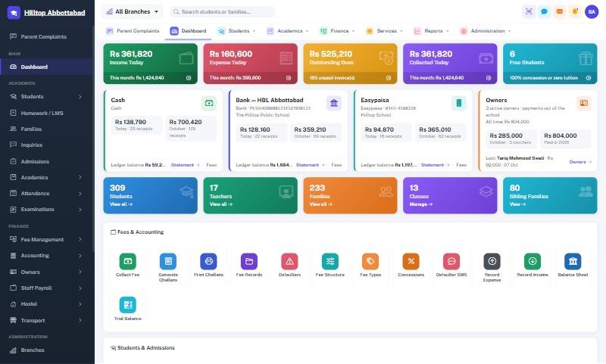Open the Record Income icon
Screen dimensions: 606x364
coord(533,261)
